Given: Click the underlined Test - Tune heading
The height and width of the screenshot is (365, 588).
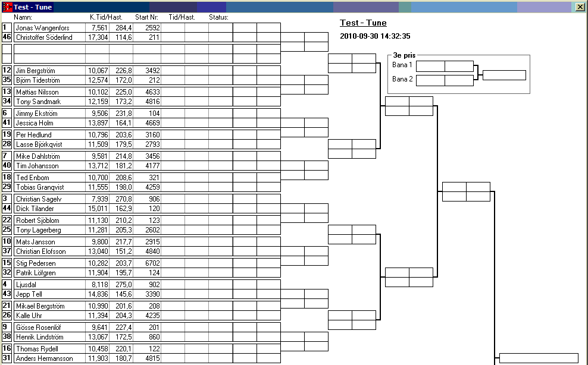Looking at the screenshot, I should (363, 23).
